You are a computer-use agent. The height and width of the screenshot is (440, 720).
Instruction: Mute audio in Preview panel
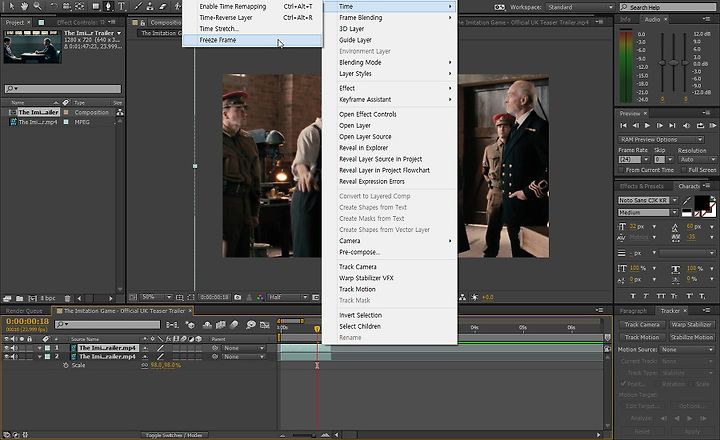(x=686, y=125)
